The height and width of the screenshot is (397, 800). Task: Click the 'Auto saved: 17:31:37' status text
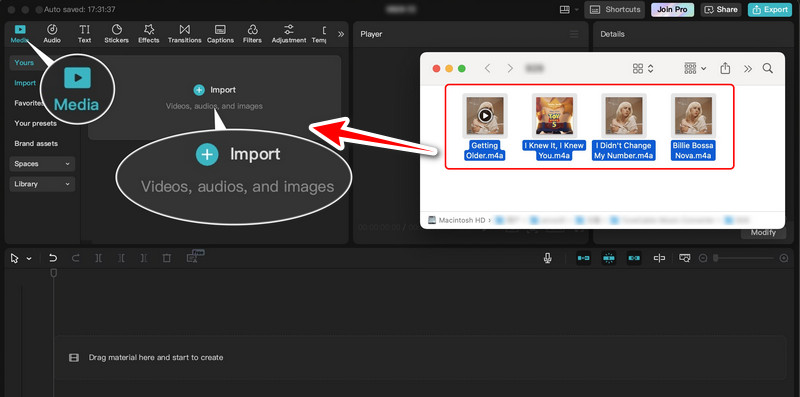point(80,10)
